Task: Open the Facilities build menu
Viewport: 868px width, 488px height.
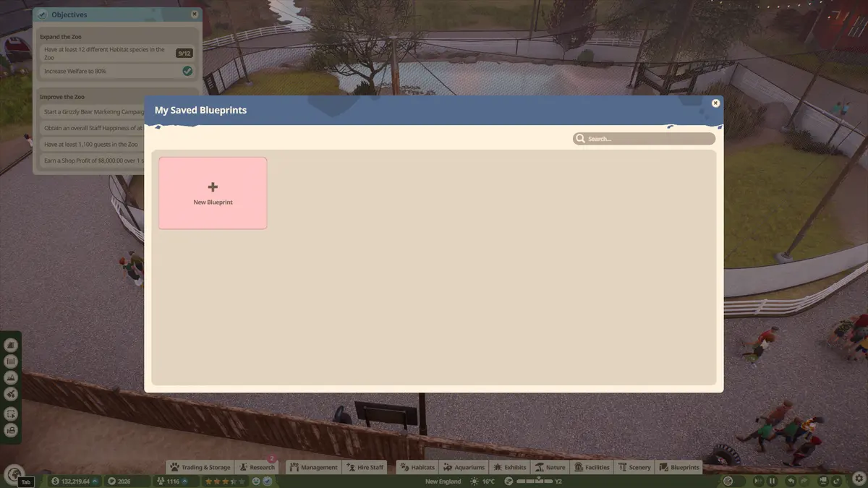Action: click(592, 467)
